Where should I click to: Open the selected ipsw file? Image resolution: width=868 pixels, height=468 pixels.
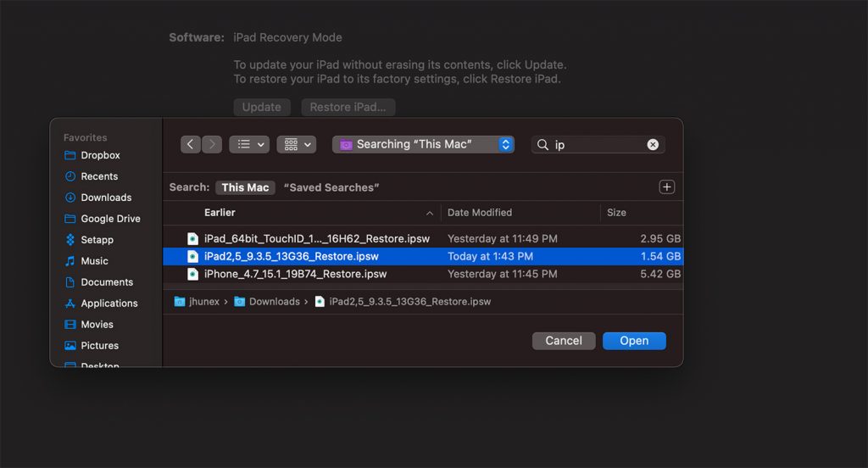click(634, 341)
